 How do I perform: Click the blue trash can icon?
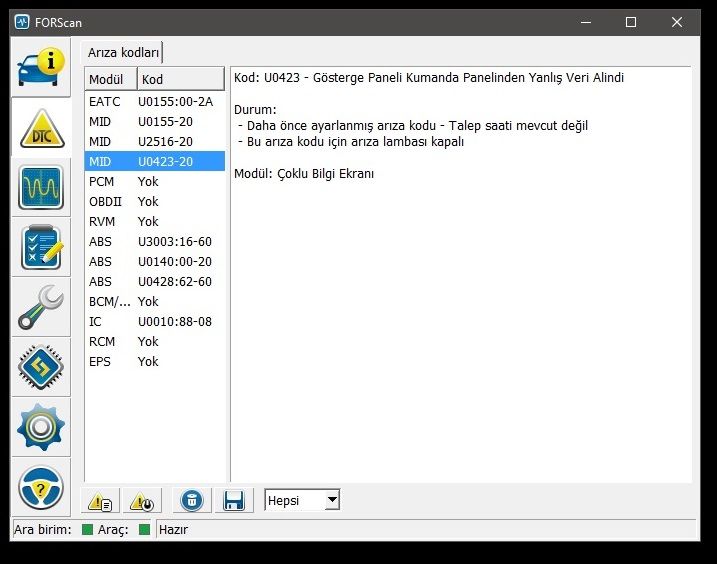192,501
